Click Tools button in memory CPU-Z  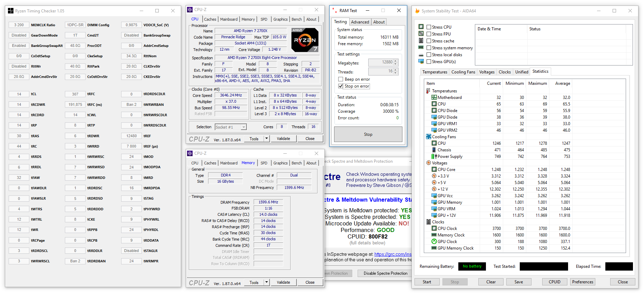(254, 282)
